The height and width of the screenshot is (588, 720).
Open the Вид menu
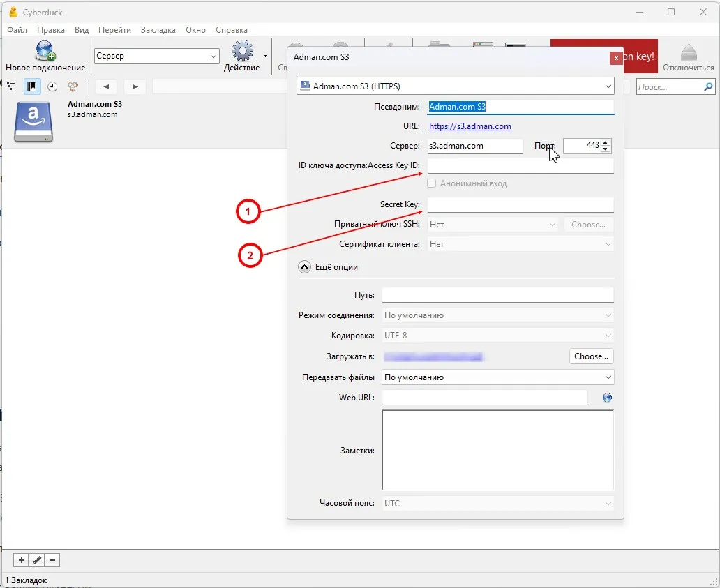tap(81, 30)
